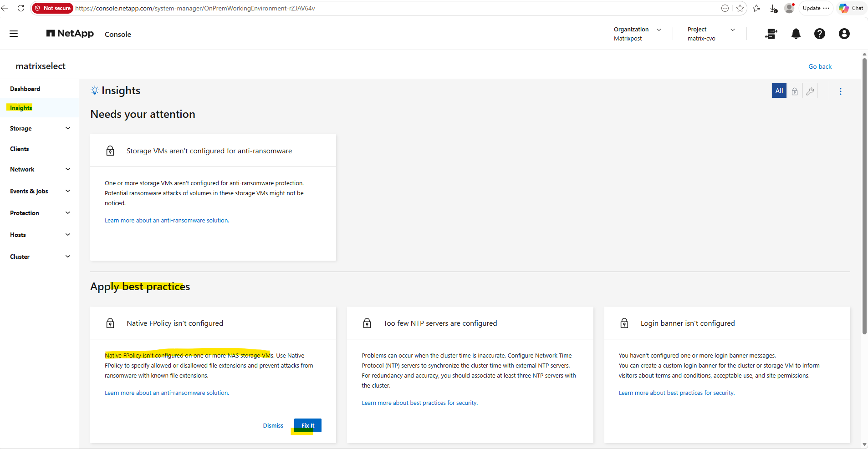The image size is (868, 449).
Task: Expand the Storage menu
Action: 40,128
